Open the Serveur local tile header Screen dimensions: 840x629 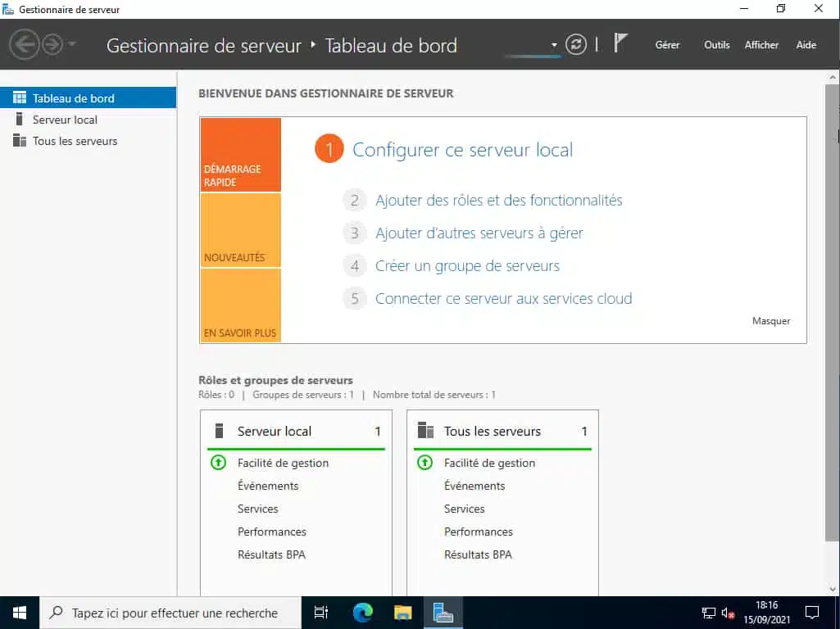(296, 431)
